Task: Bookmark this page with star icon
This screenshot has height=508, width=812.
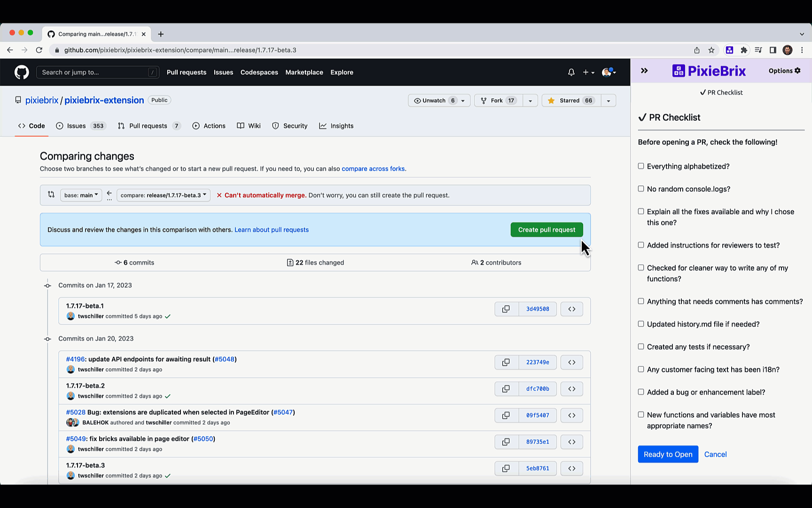Action: (711, 50)
